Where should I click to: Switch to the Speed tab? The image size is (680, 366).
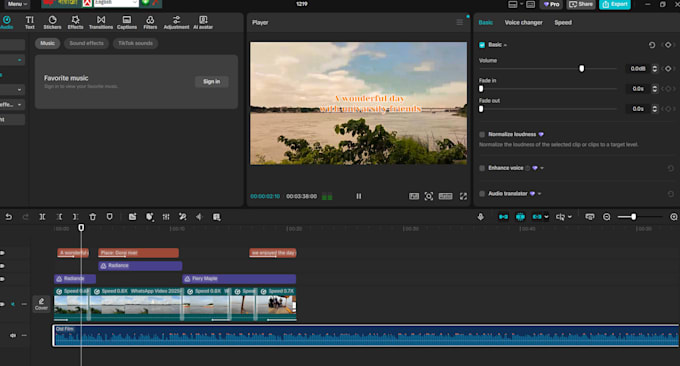click(x=563, y=23)
